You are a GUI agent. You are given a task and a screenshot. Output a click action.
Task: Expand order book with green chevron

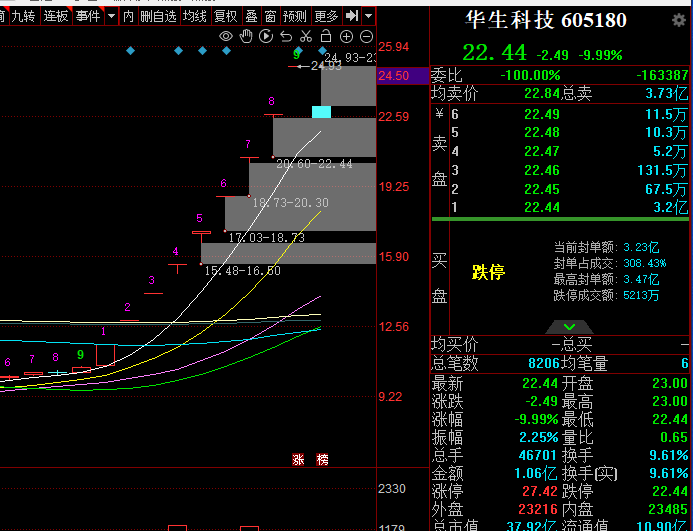click(x=569, y=327)
